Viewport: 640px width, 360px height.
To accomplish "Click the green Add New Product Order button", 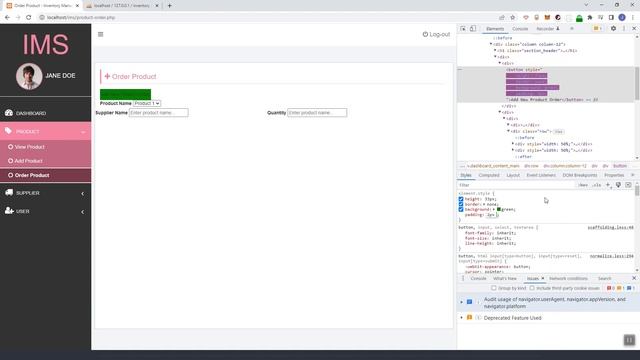I will (125, 94).
